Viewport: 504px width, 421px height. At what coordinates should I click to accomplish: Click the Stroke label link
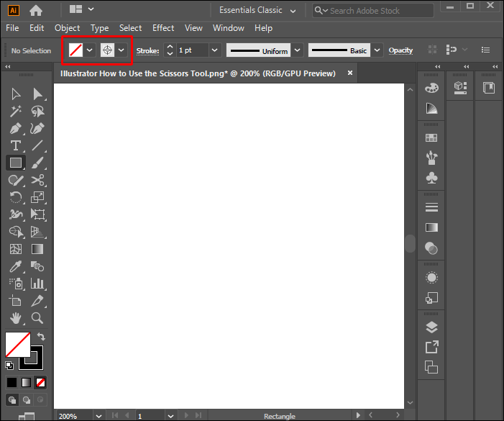point(147,50)
